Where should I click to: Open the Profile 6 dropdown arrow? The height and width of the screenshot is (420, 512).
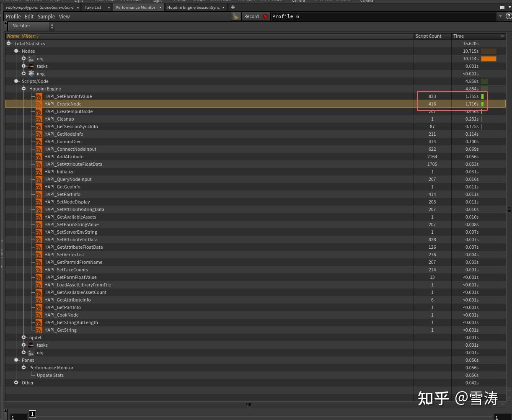click(x=500, y=16)
